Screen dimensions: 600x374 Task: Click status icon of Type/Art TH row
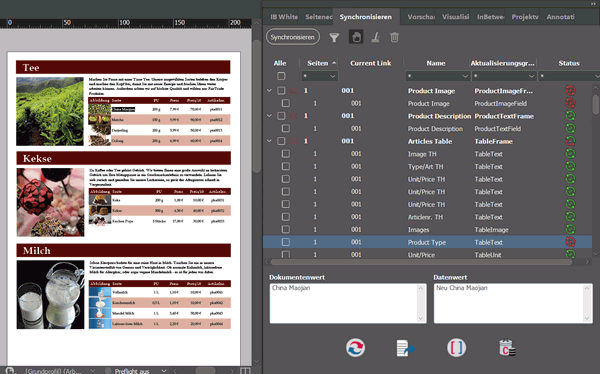pyautogui.click(x=570, y=167)
